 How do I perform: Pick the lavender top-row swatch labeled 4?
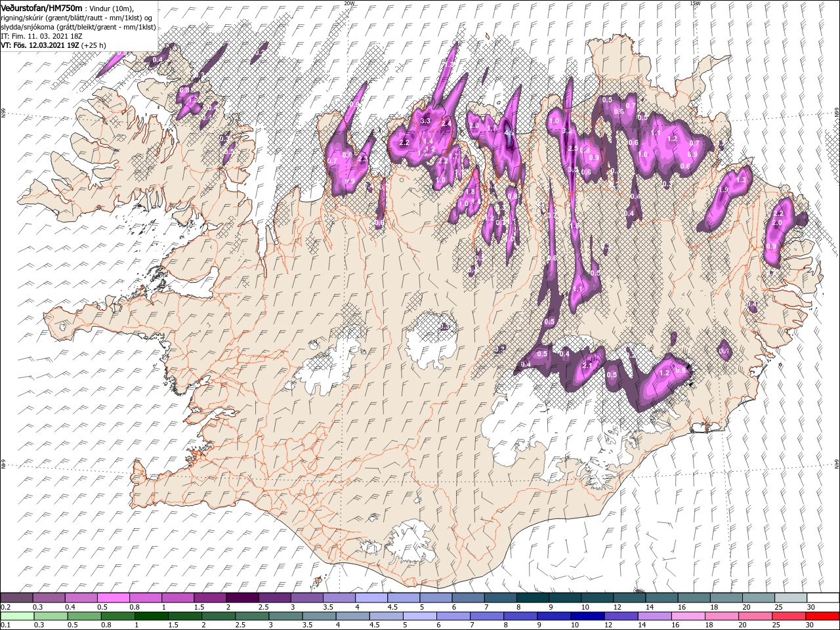pyautogui.click(x=371, y=597)
